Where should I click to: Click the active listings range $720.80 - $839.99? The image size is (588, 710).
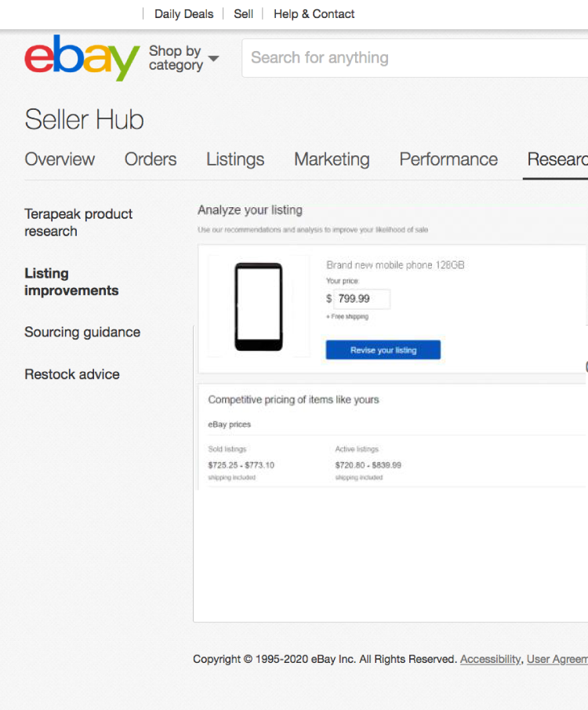[368, 465]
